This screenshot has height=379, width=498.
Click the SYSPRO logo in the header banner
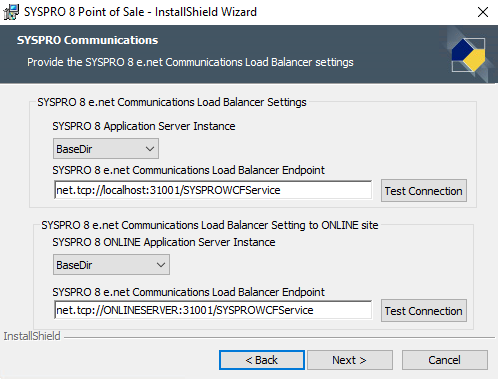pyautogui.click(x=468, y=55)
